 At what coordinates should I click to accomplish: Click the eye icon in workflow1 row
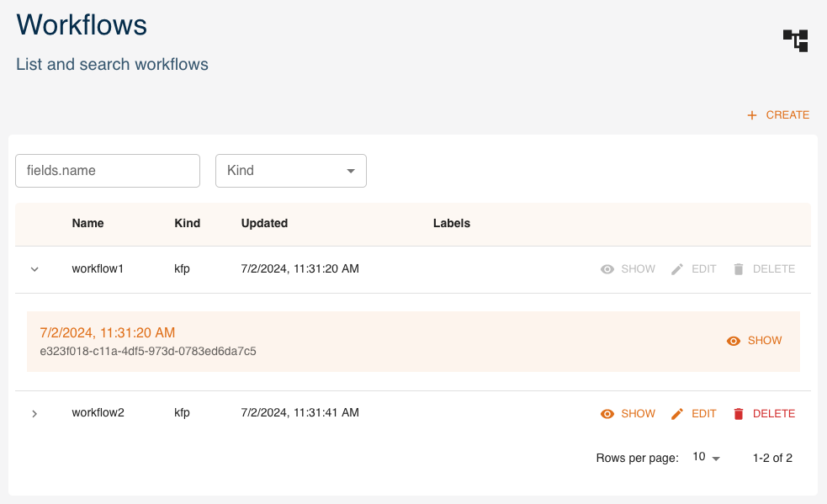pos(607,269)
